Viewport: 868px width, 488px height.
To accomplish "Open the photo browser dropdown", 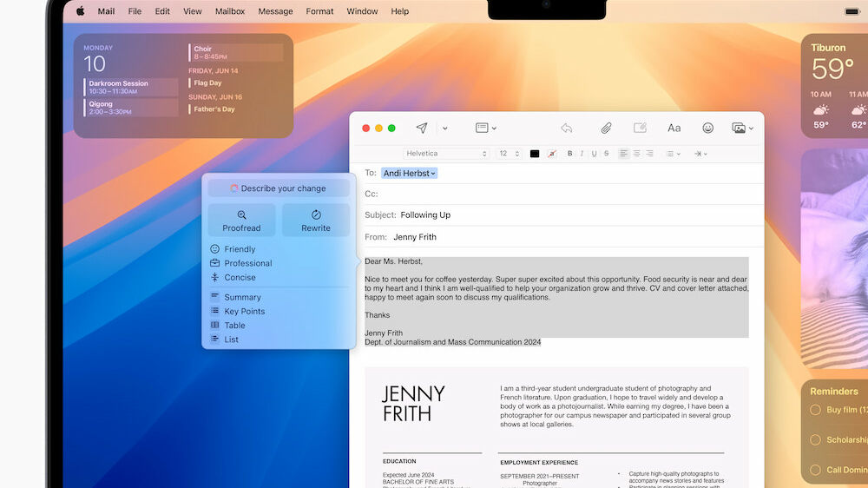I will pyautogui.click(x=742, y=129).
